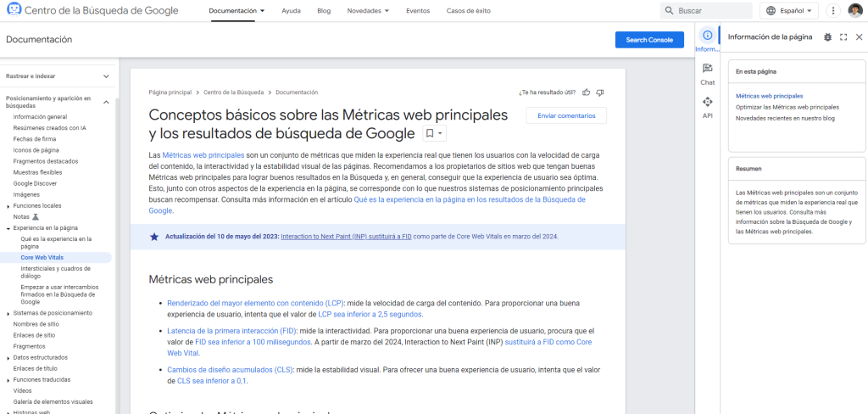Open the API side panel icon
This screenshot has height=414, width=868.
708,102
